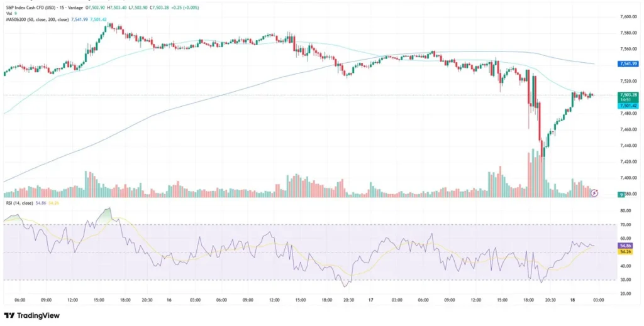
Task: Click the RSI legend value 54.86
Action: point(41,203)
